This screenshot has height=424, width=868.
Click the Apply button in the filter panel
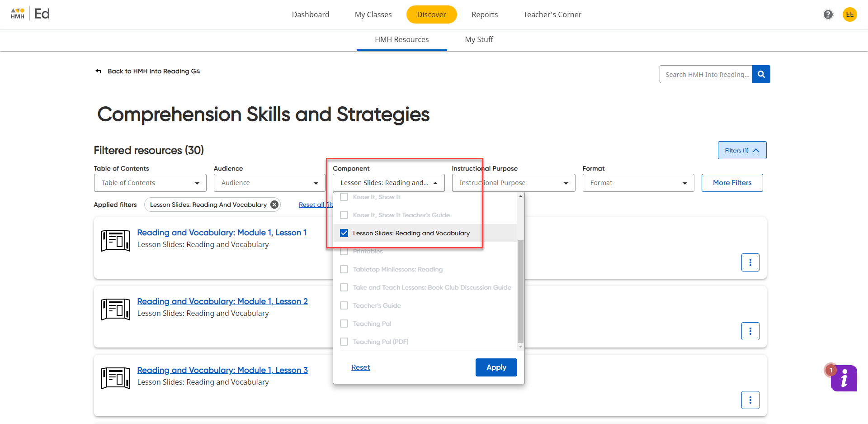pyautogui.click(x=496, y=367)
